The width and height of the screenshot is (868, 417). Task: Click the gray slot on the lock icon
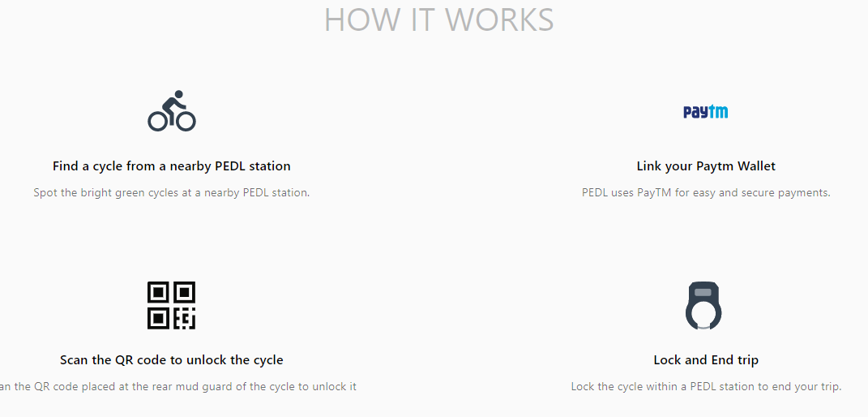pyautogui.click(x=703, y=292)
